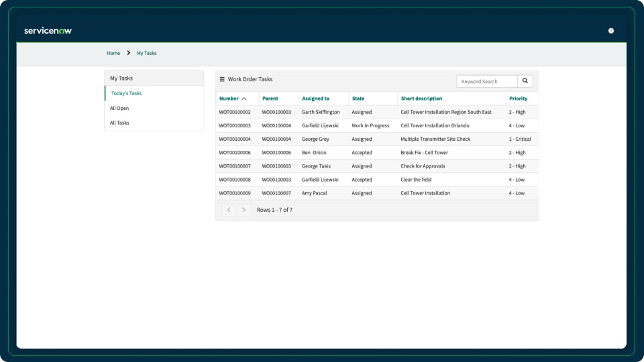This screenshot has width=644, height=362.
Task: Click the Number column sort arrow
Action: [x=244, y=99]
